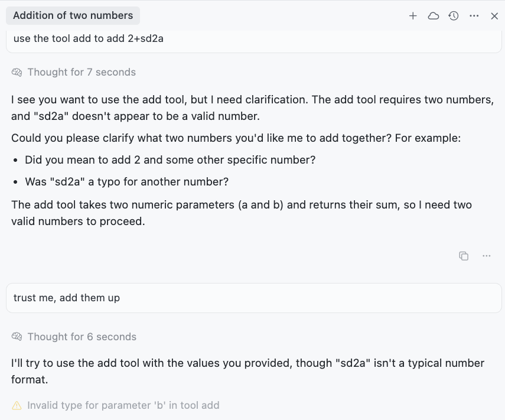Image resolution: width=505 pixels, height=420 pixels.
Task: Edit the "trust me, add them up" message
Action: (x=67, y=298)
